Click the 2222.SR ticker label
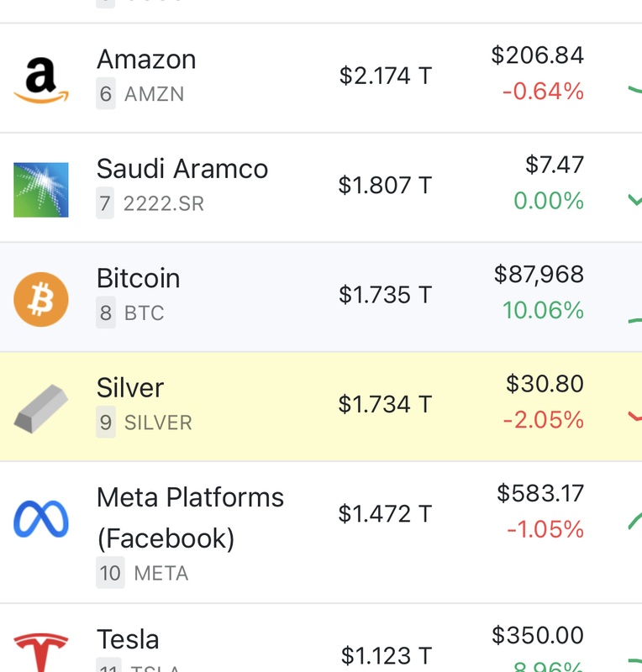The image size is (642, 672). 163,203
